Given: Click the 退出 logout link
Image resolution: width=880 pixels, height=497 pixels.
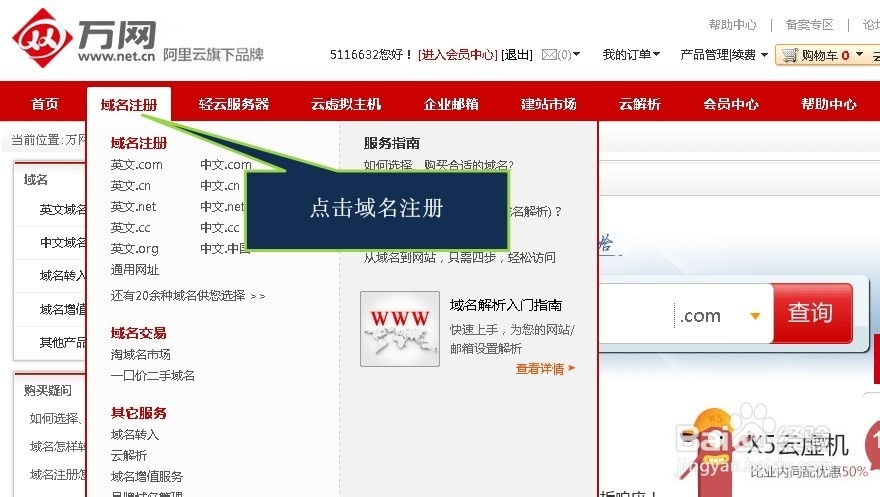Looking at the screenshot, I should tap(517, 54).
